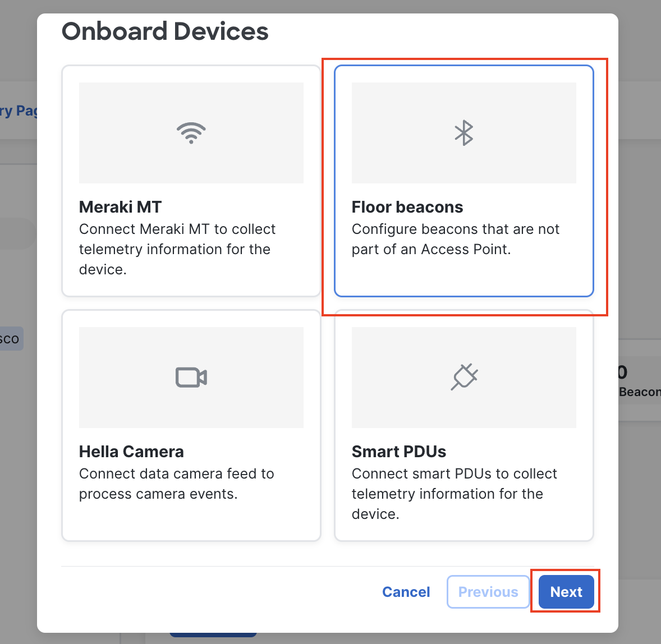This screenshot has width=661, height=644.
Task: Open the partially visible 'ry Pag' link
Action: [19, 111]
